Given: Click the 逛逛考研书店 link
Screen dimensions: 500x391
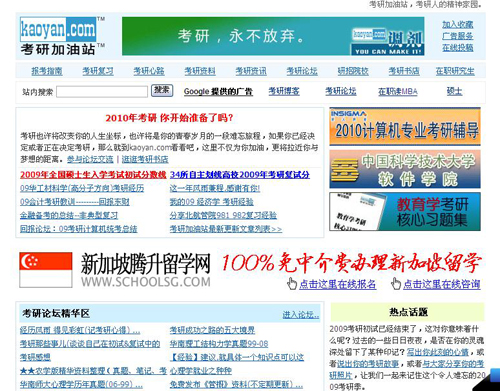Looking at the screenshot, I should coord(145,159).
